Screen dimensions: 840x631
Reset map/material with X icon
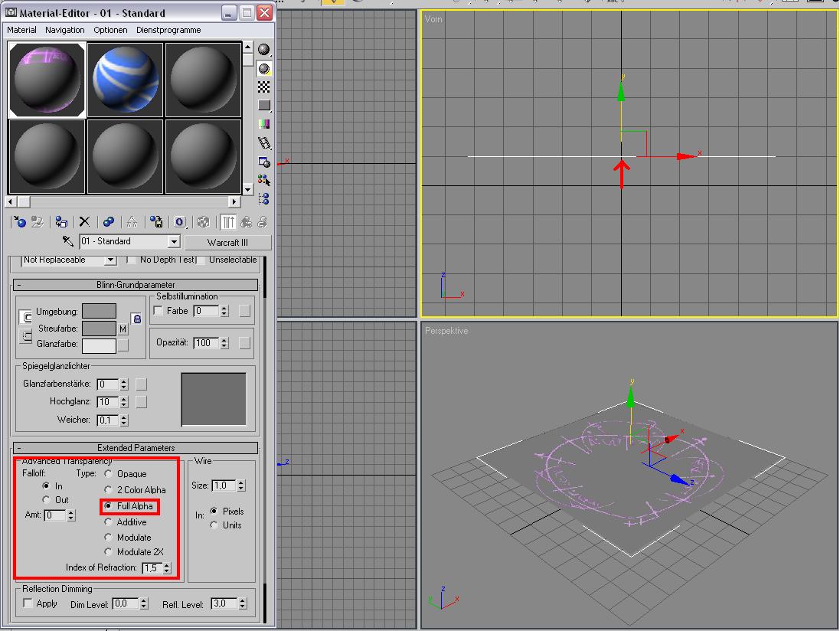click(x=84, y=222)
